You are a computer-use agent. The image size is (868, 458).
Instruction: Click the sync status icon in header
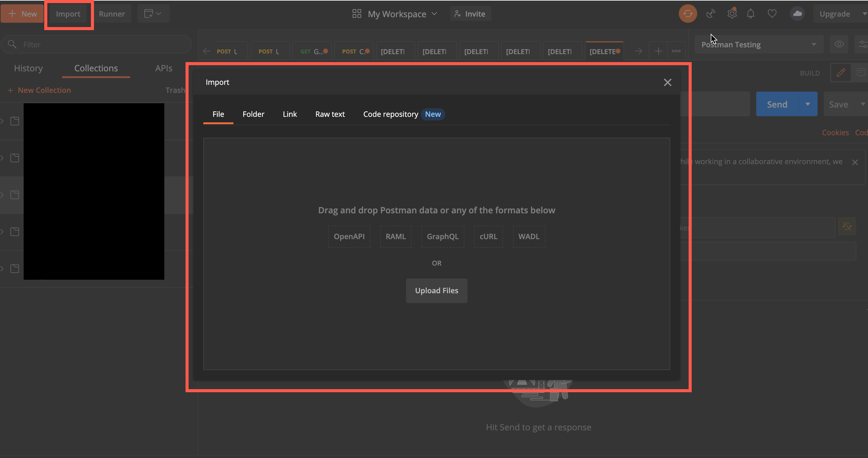(x=688, y=14)
